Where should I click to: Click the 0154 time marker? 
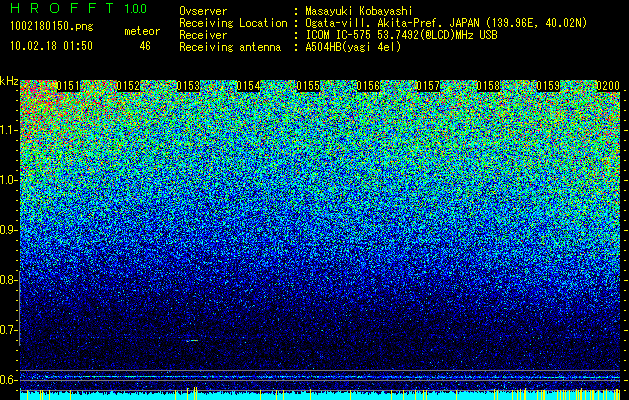(248, 86)
